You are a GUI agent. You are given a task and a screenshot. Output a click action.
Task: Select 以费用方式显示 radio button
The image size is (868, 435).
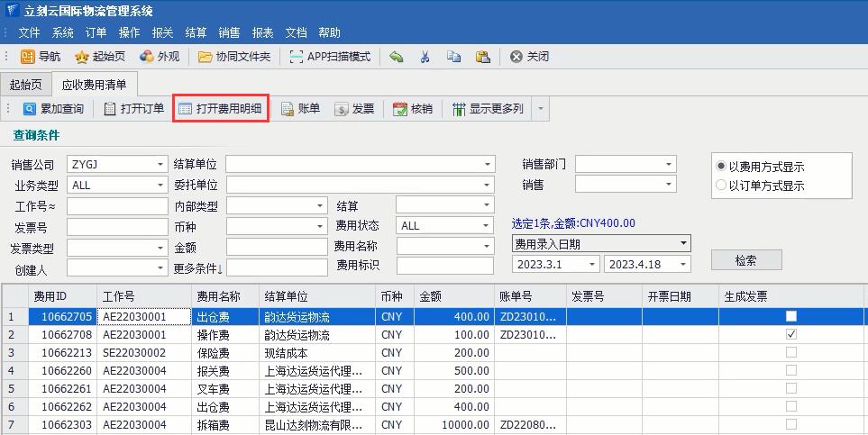pos(721,167)
